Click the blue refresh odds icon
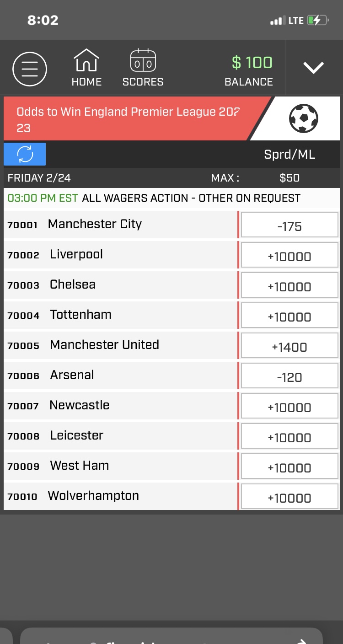 (x=25, y=154)
